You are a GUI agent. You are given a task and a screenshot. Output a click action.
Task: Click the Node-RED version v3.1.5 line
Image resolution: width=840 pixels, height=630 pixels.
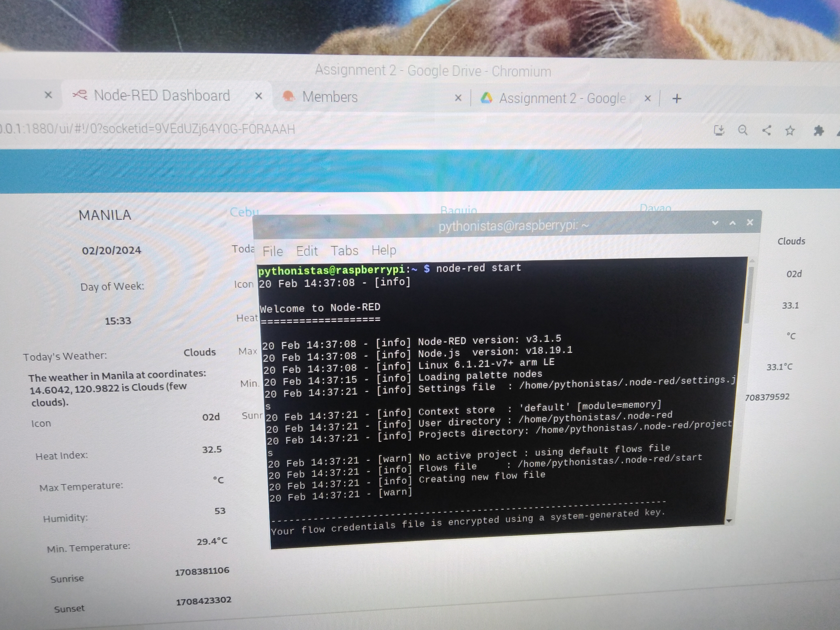click(x=412, y=342)
